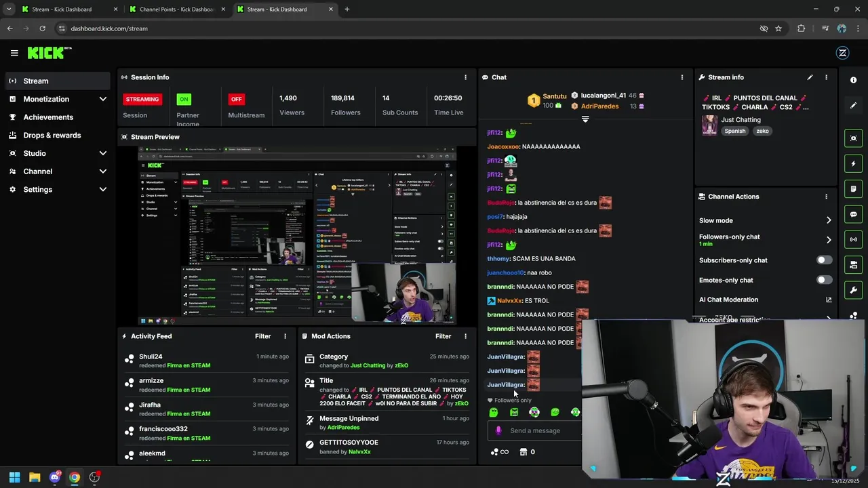Click the Kick beta logo
868x488 pixels.
50,53
